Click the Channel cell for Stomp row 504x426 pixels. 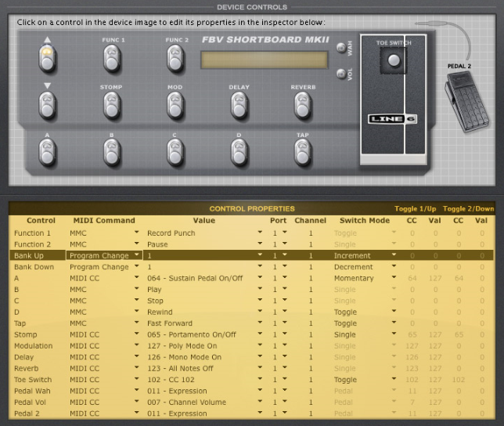pyautogui.click(x=311, y=334)
